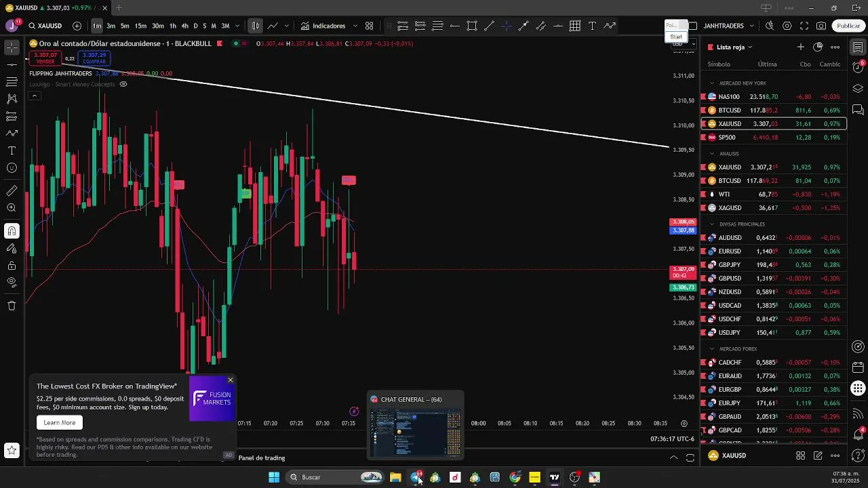Add symbol to watchlist plus icon
868x488 pixels.
[x=801, y=47]
